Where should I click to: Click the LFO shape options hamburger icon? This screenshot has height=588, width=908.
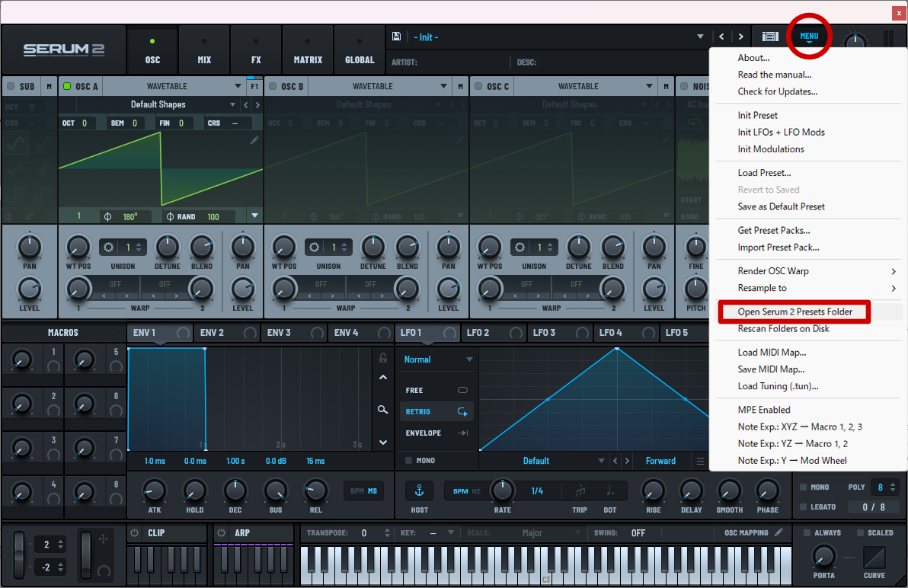click(x=701, y=462)
